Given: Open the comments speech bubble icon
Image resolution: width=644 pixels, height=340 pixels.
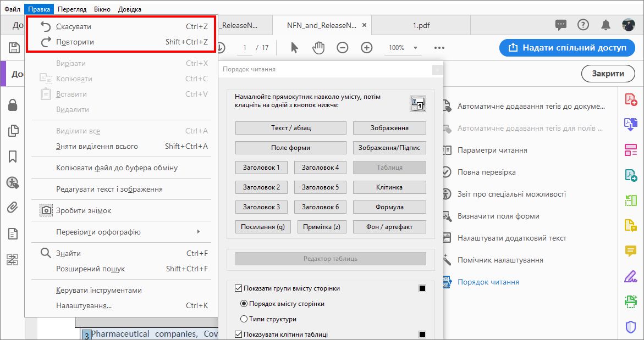Looking at the screenshot, I should 560,25.
